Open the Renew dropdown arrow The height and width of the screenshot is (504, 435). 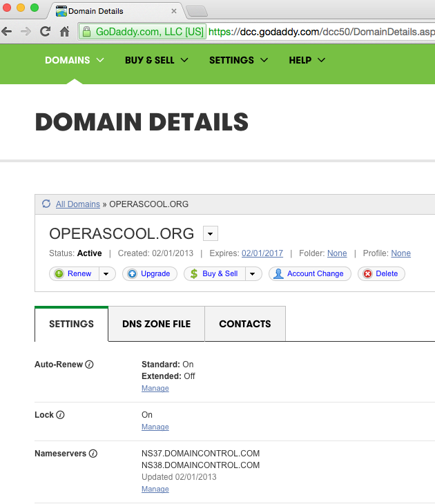click(106, 274)
